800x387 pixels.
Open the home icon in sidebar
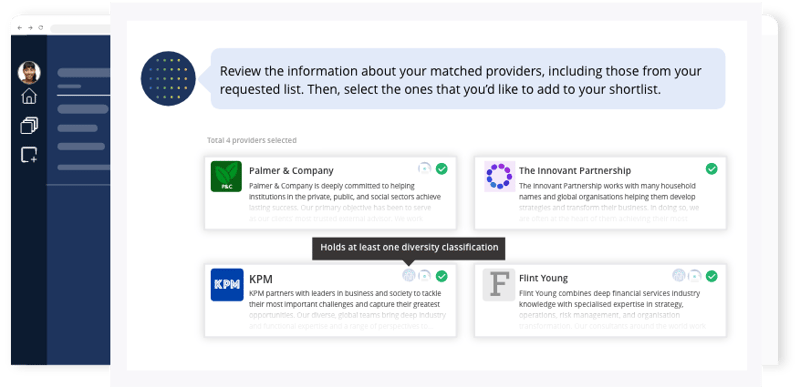[x=29, y=96]
